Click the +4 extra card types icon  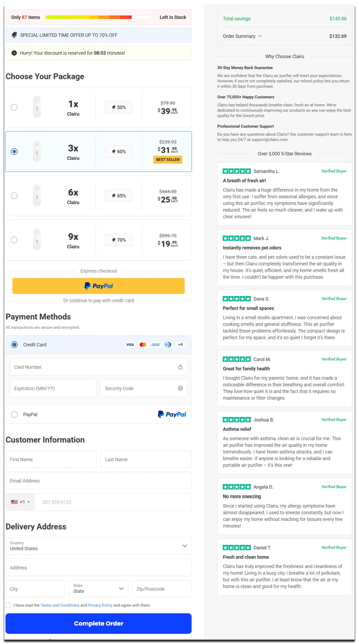(180, 345)
